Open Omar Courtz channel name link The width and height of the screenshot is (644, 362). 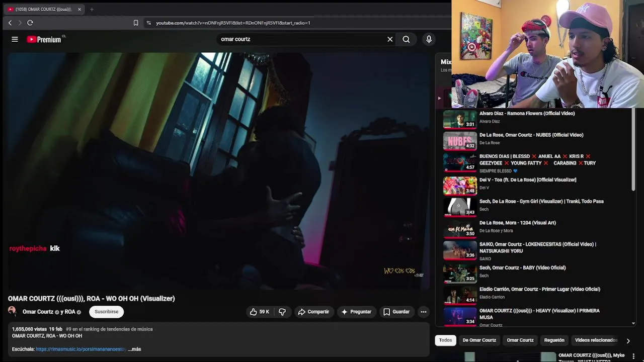38,312
